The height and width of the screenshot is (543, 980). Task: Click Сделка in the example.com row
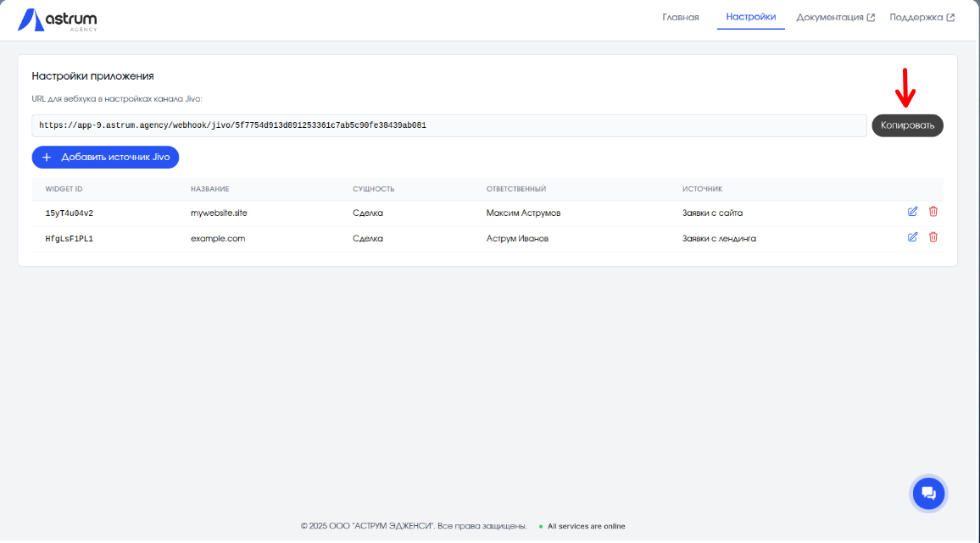(368, 239)
